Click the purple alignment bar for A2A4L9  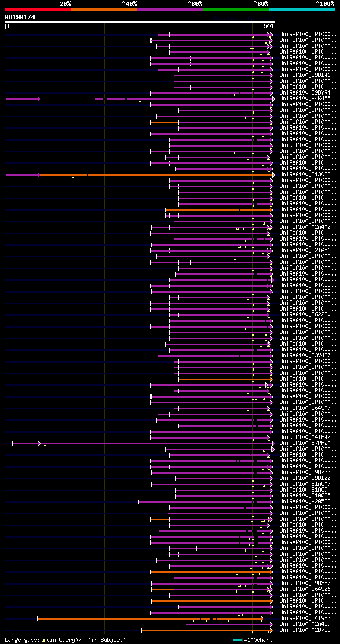(x=229, y=624)
